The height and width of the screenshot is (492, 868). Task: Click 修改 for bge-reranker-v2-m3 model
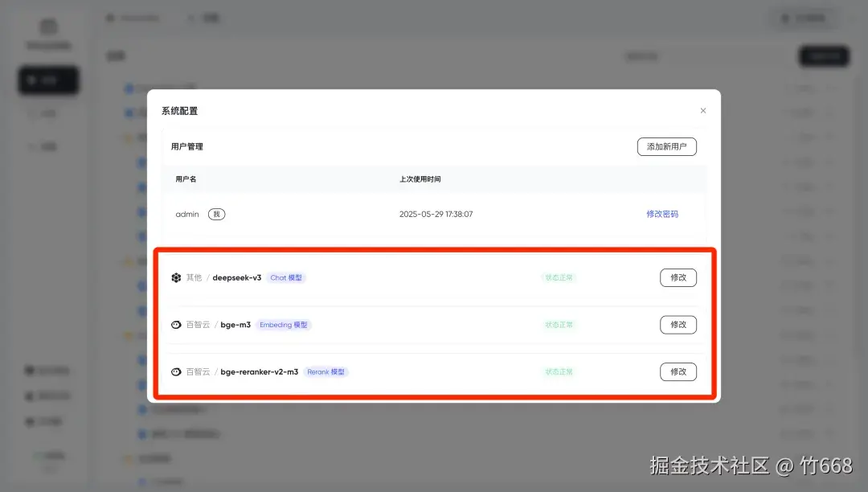678,372
